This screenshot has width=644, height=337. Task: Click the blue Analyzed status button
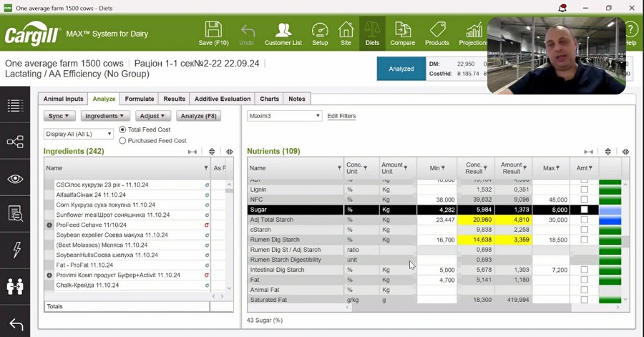(x=401, y=69)
